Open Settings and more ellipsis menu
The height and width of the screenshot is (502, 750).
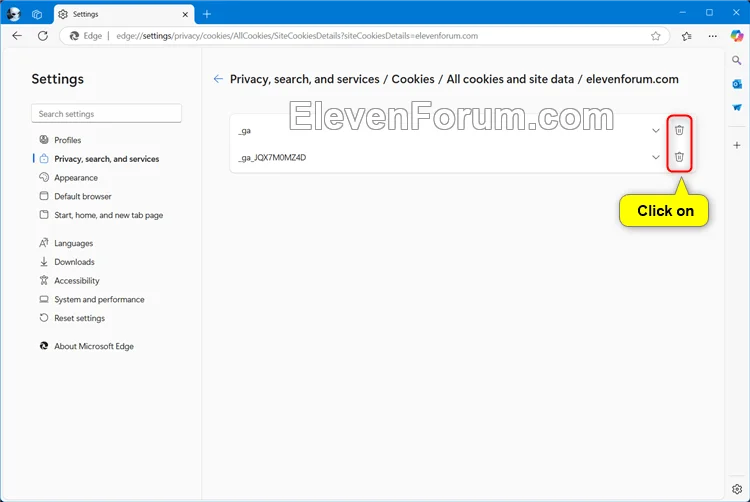click(712, 36)
